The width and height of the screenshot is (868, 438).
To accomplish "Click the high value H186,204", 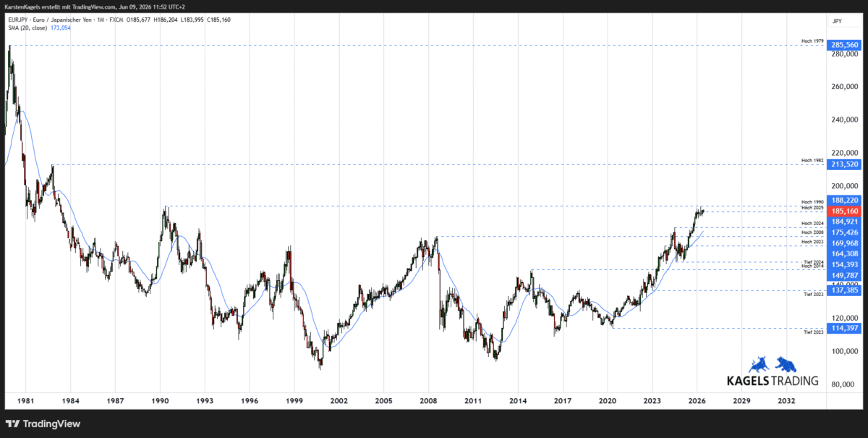I will (166, 20).
